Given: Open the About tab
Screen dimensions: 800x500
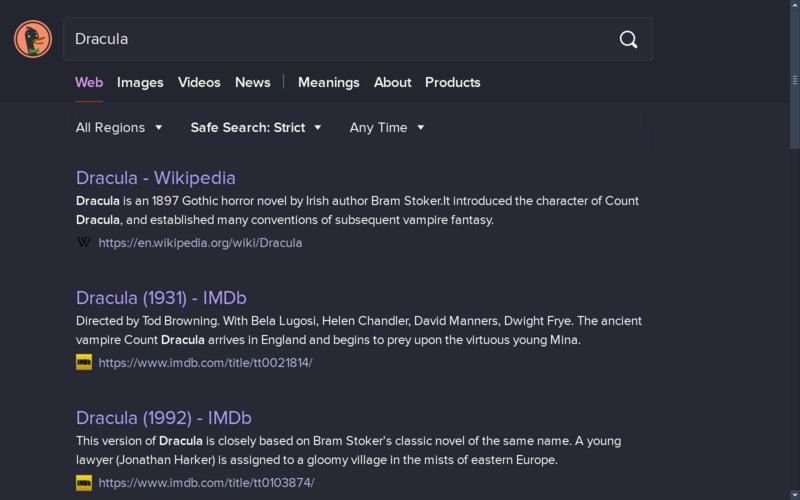Looking at the screenshot, I should [392, 83].
